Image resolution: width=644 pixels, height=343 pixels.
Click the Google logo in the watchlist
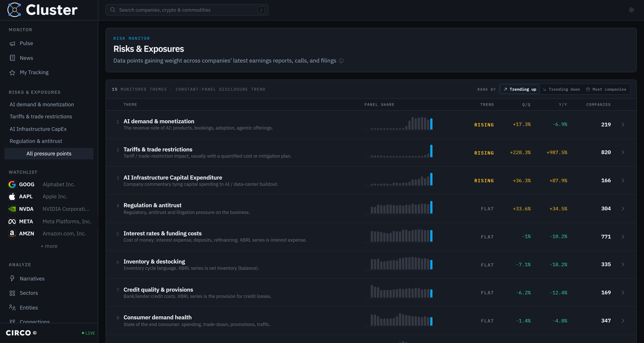[12, 184]
